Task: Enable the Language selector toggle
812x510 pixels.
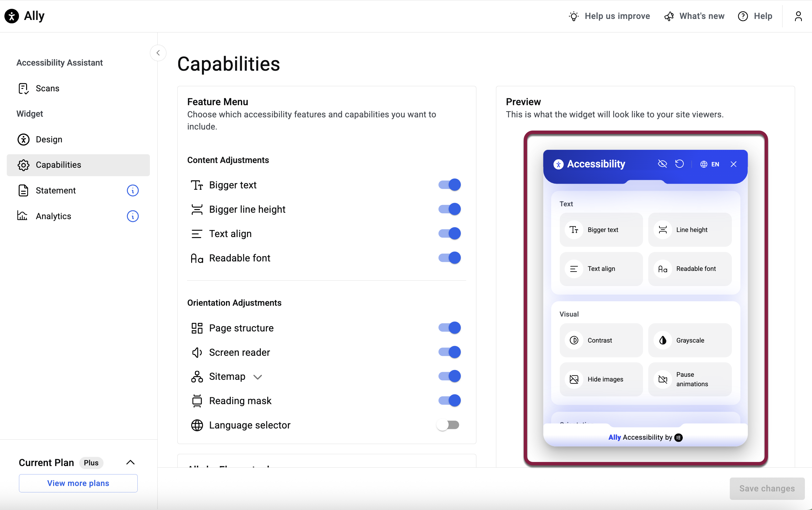Action: 448,425
